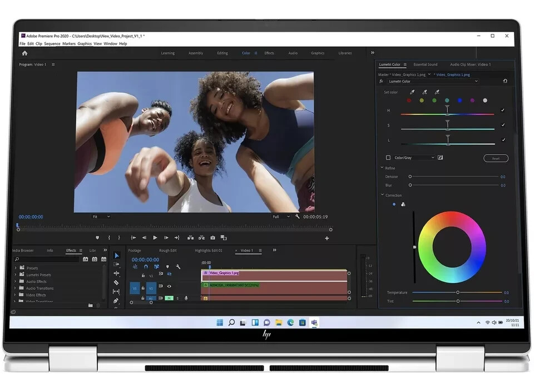Open timeline display settings wrench
Screen dimensions: 534x392
tap(178, 266)
